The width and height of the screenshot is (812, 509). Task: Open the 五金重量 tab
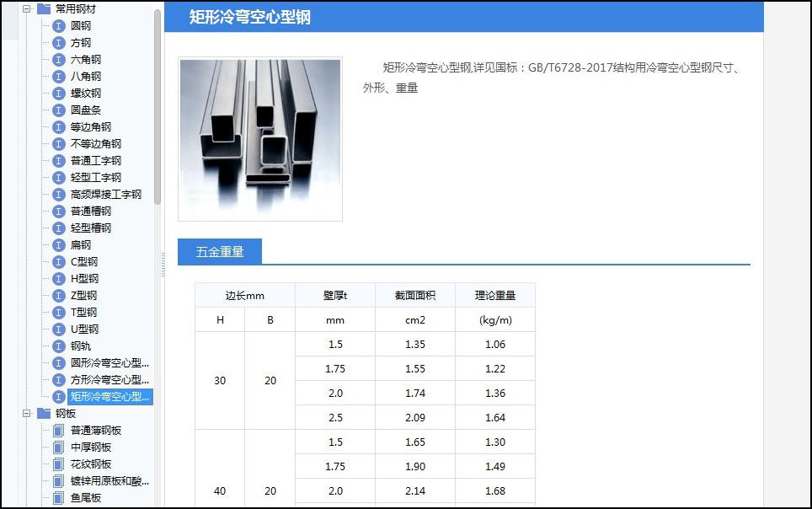tap(220, 251)
